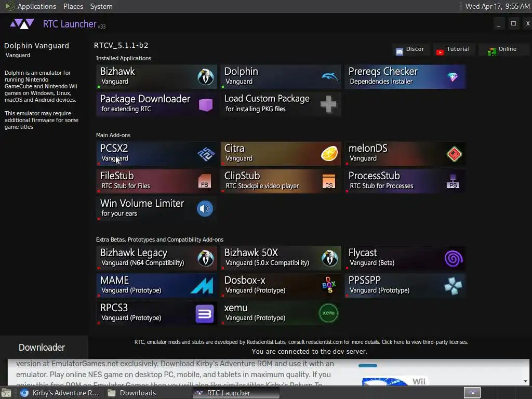The width and height of the screenshot is (532, 399).
Task: Select the RPCS3 tile title
Action: point(114,308)
